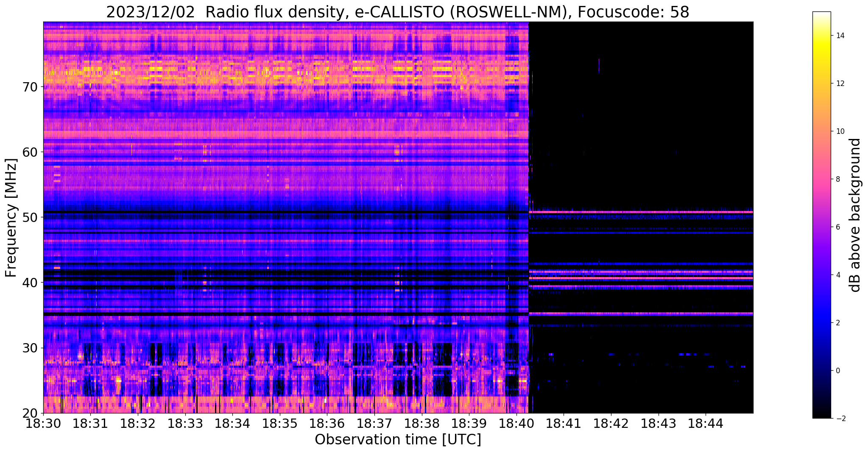Click the 18:37 time tick label

(x=374, y=423)
